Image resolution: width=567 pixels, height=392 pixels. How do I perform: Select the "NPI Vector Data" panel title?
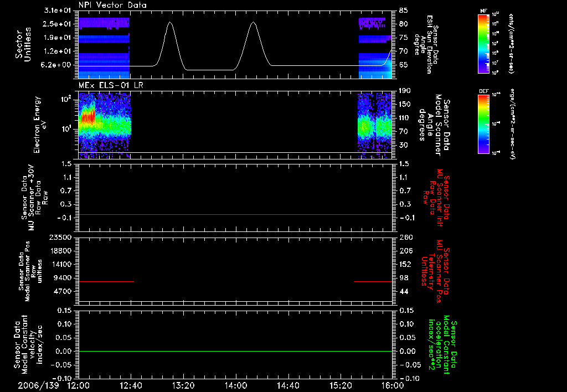[113, 5]
